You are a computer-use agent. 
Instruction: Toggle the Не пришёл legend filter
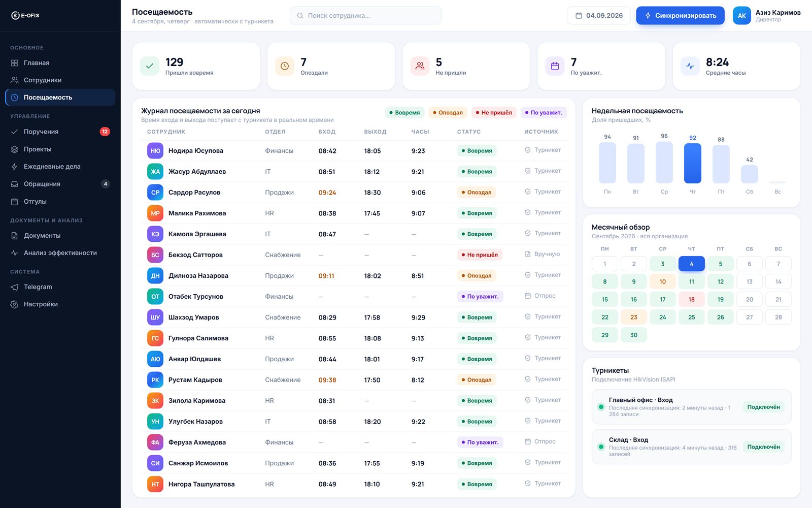pyautogui.click(x=494, y=113)
